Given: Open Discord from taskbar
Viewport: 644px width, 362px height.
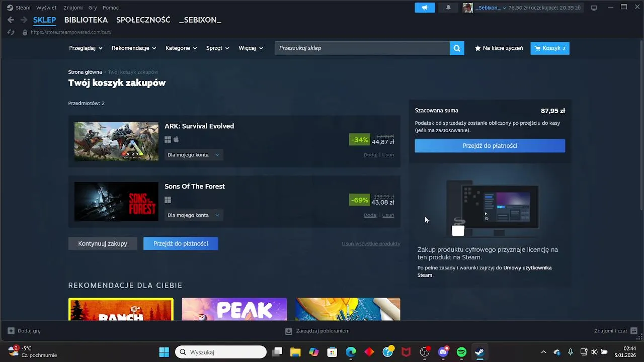Looking at the screenshot, I should point(443,352).
